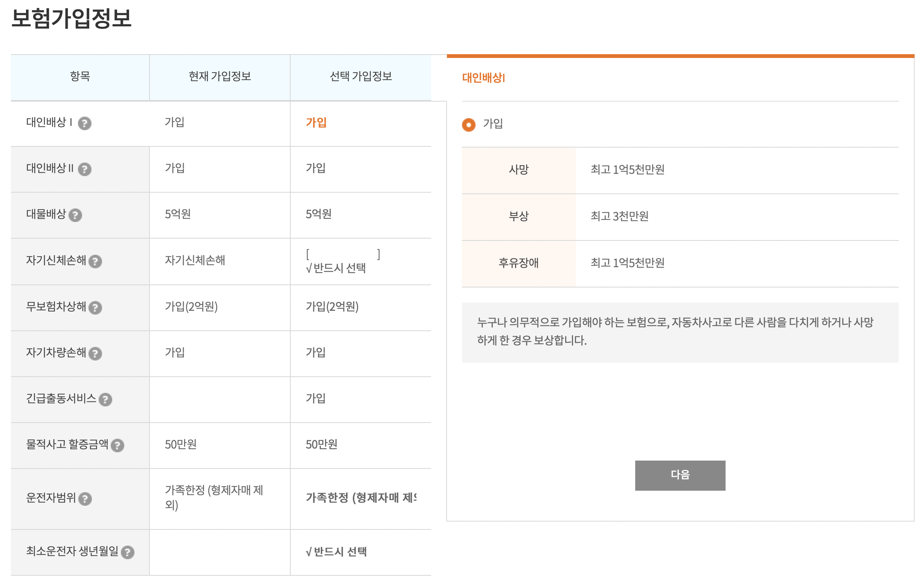Click help icon next to 대인배상 I
This screenshot has height=581, width=924.
(x=84, y=123)
